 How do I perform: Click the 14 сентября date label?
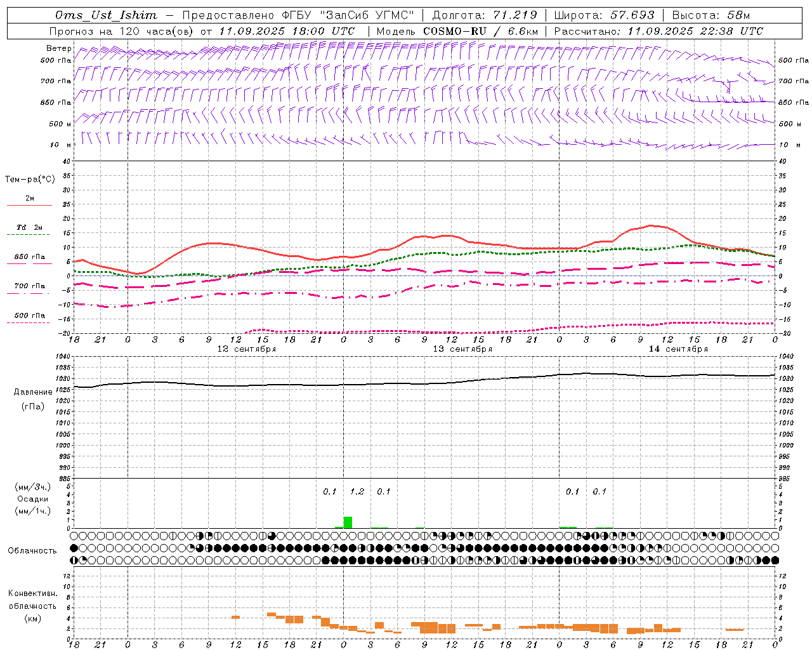click(678, 349)
